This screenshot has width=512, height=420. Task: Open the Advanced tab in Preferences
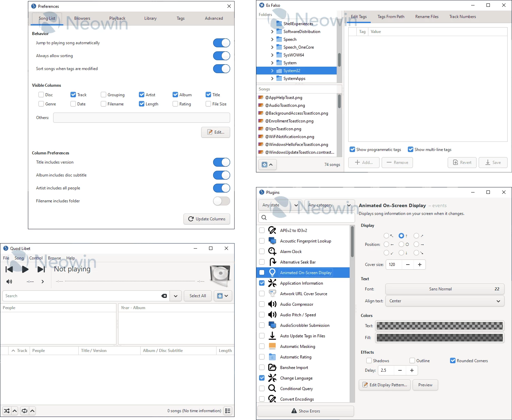pyautogui.click(x=214, y=18)
